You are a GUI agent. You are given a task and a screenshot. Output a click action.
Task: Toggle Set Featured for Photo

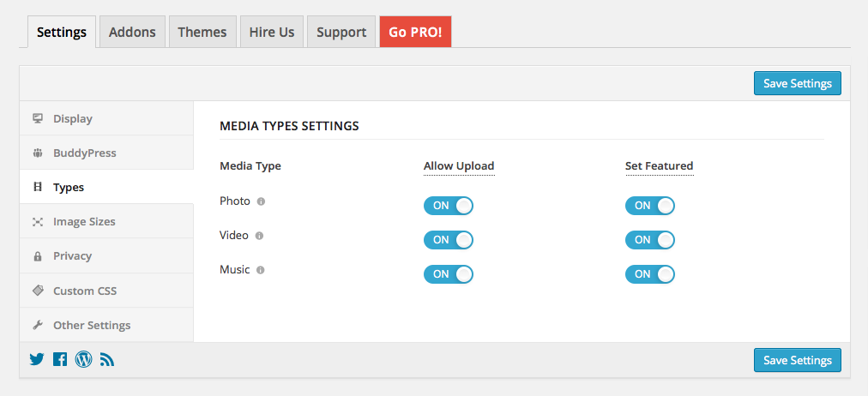649,206
